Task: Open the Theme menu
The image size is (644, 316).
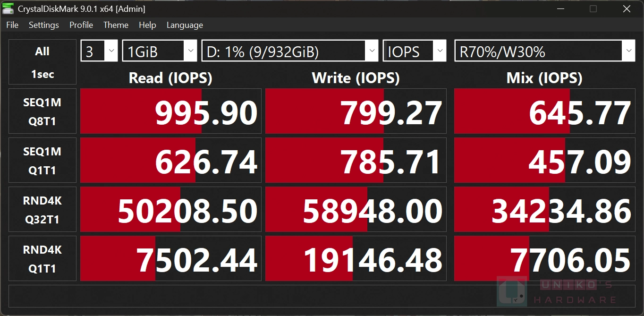Action: pos(116,25)
